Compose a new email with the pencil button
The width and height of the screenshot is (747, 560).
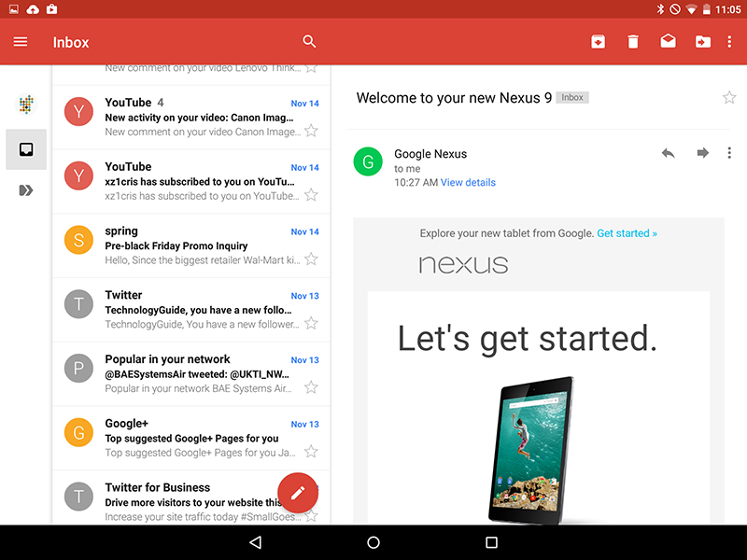pyautogui.click(x=298, y=493)
